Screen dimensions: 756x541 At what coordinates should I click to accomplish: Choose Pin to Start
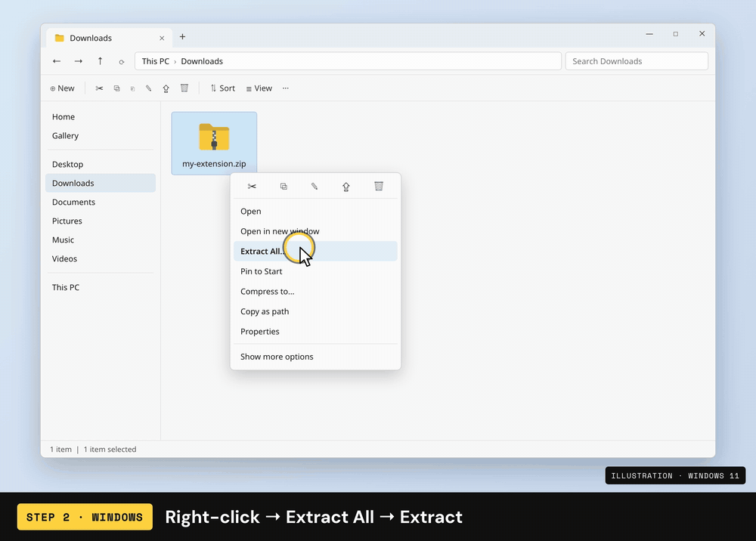(315, 271)
